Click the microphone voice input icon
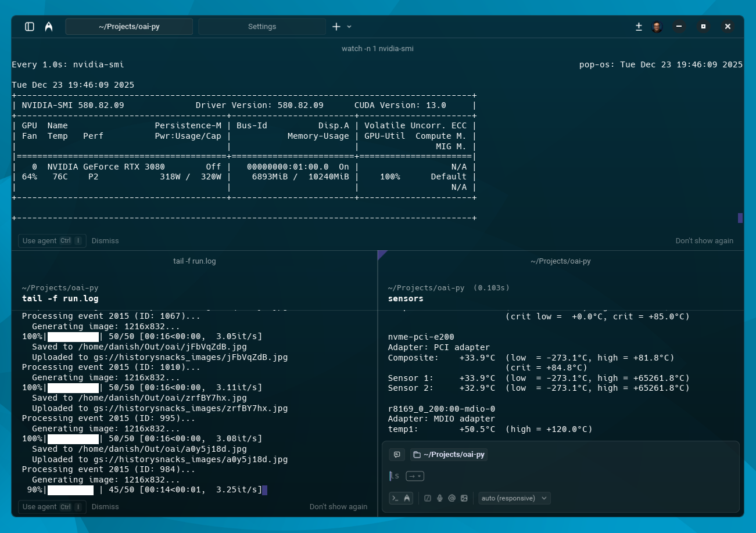Image resolution: width=756 pixels, height=533 pixels. 440,498
